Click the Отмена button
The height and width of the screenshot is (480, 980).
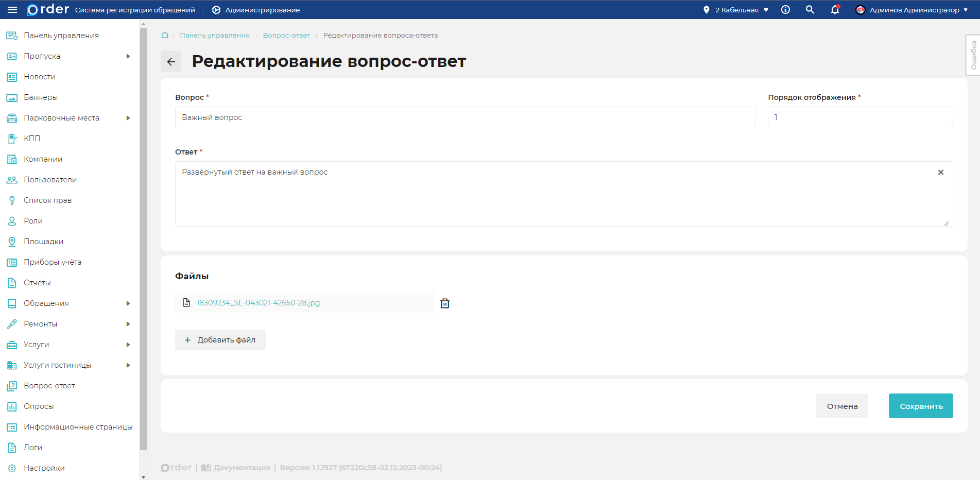click(841, 406)
